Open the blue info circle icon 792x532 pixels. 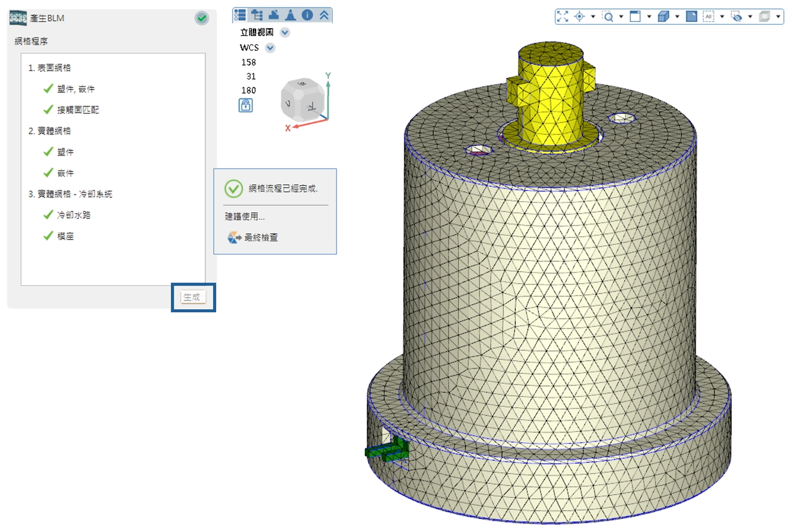pyautogui.click(x=307, y=15)
